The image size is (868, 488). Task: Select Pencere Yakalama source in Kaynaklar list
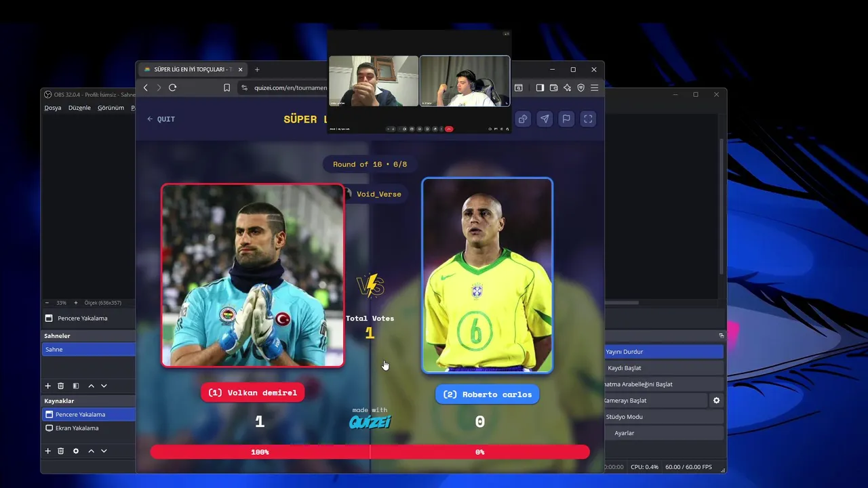click(x=89, y=414)
